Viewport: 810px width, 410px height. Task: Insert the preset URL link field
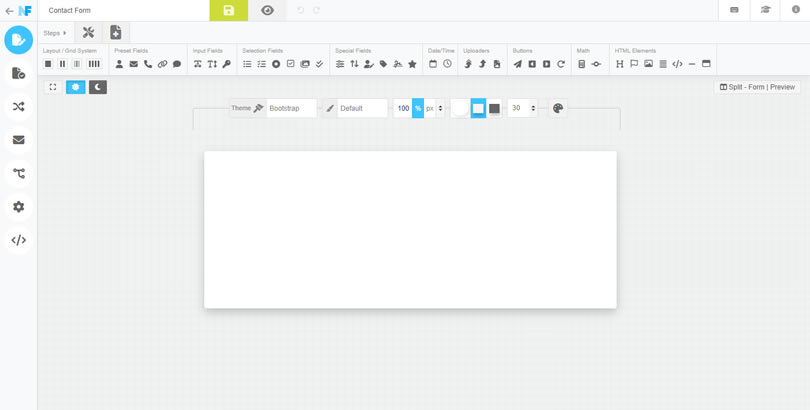click(x=162, y=64)
